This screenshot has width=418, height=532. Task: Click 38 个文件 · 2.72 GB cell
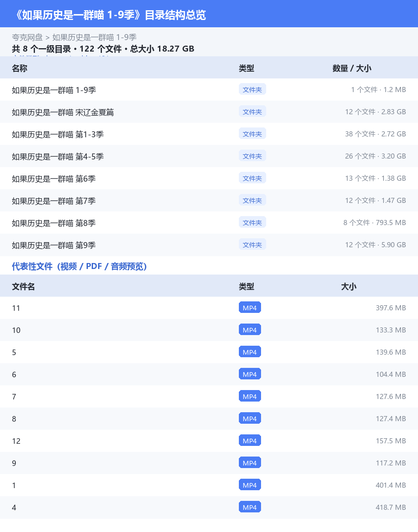click(x=375, y=134)
